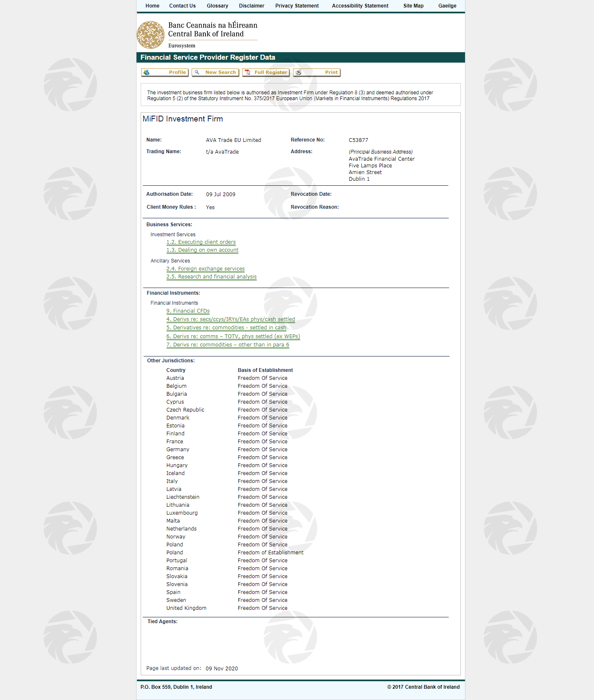Screen dimensions: 594x700
Task: Switch language to Gaeilge
Action: pyautogui.click(x=447, y=6)
